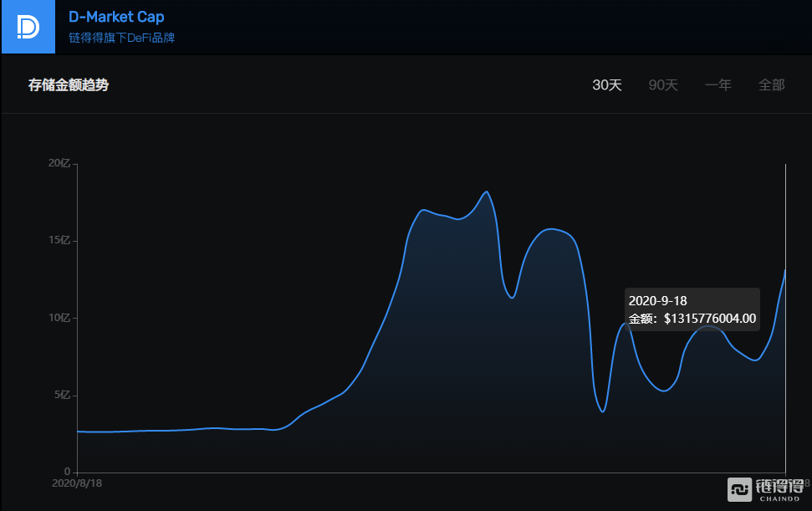Open the D-Market Cap title link
The image size is (812, 511).
116,17
